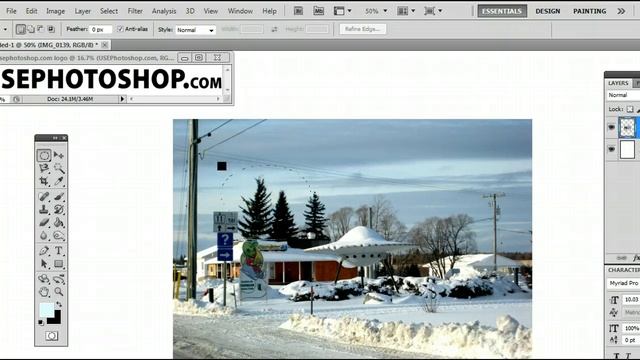This screenshot has width=640, height=360.
Task: Toggle Lock transparent pixels
Action: [x=630, y=109]
